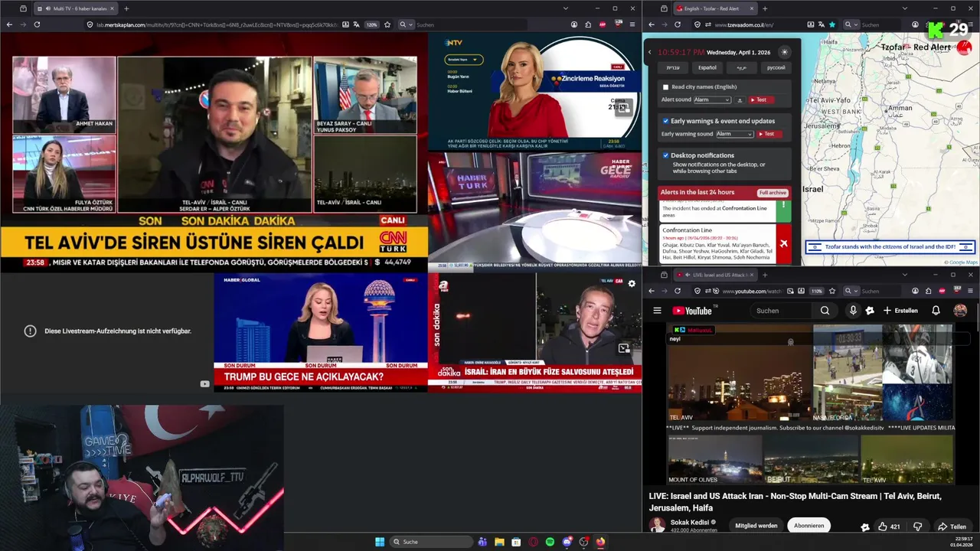Image resolution: width=980 pixels, height=551 pixels.
Task: Open translate icon in Multi TV address bar
Action: tap(358, 24)
